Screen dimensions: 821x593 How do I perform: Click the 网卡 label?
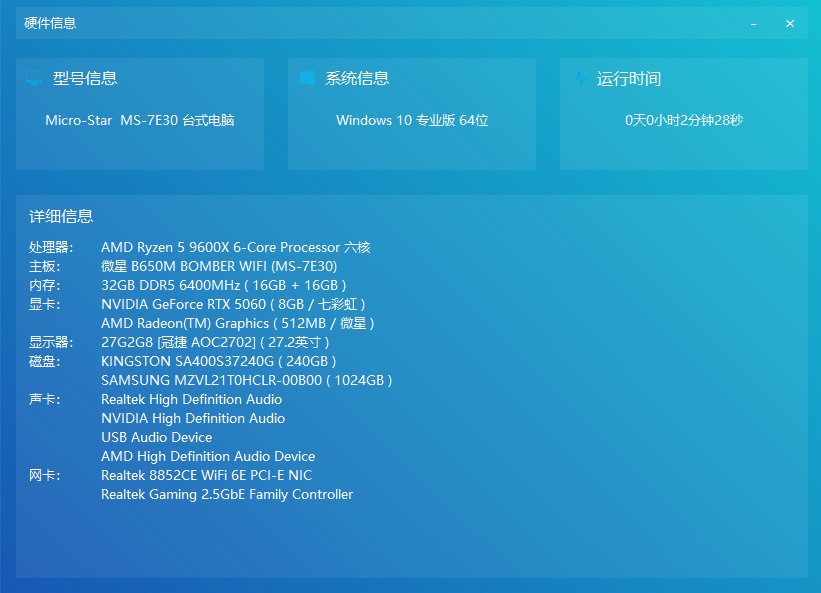45,475
